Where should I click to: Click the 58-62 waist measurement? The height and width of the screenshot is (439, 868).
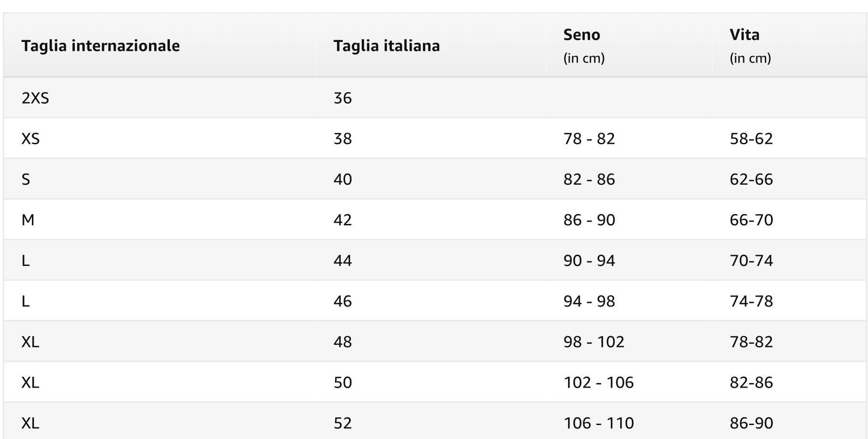point(751,138)
